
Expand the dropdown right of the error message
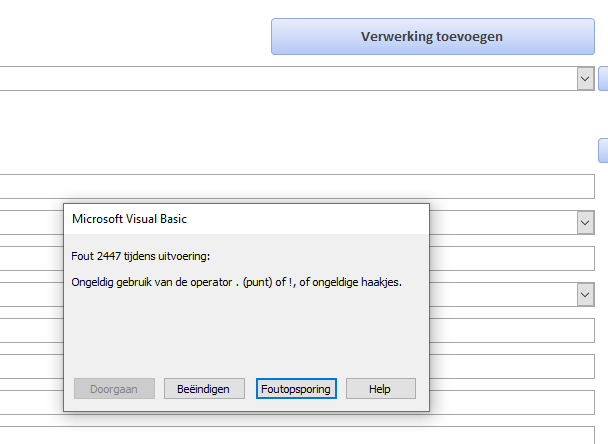586,295
